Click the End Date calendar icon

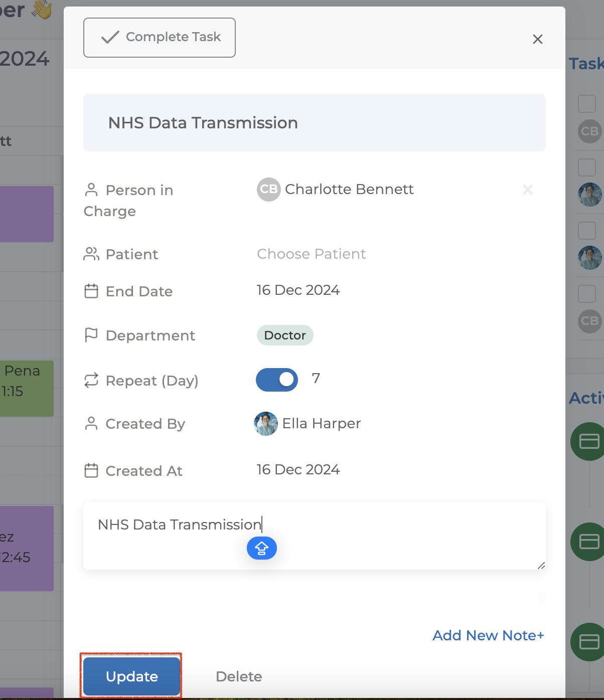point(91,291)
